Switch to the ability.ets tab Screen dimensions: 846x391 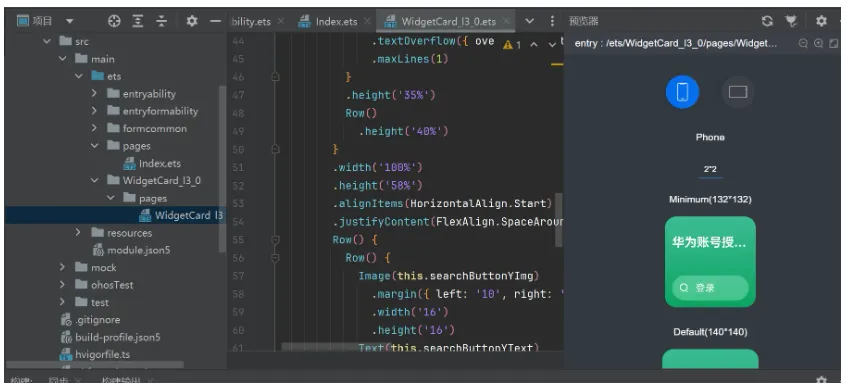pos(251,22)
